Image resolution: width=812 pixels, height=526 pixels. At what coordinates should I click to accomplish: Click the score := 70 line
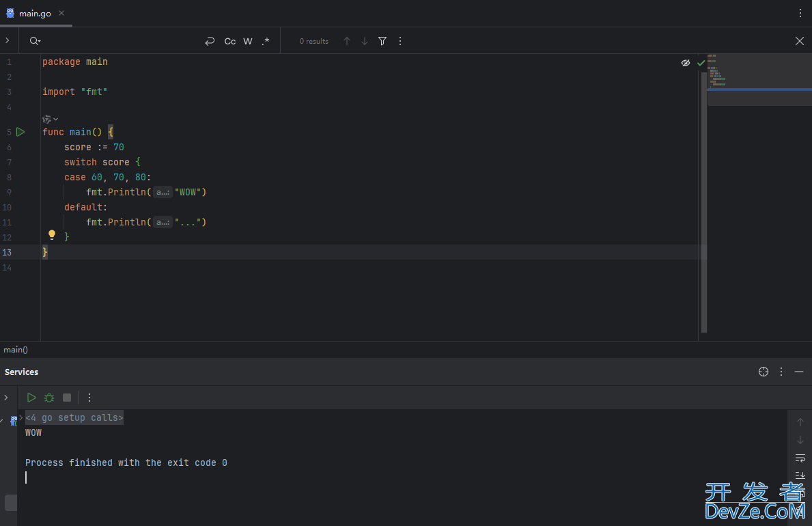94,147
